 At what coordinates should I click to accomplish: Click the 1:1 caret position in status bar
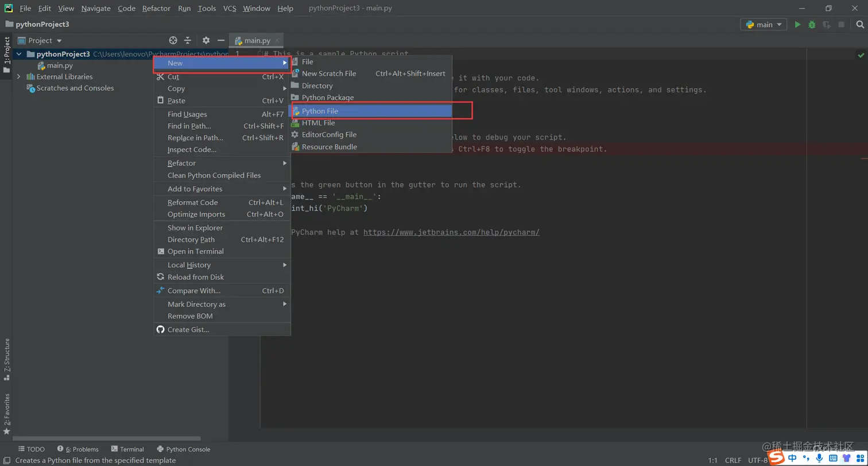pyautogui.click(x=712, y=460)
